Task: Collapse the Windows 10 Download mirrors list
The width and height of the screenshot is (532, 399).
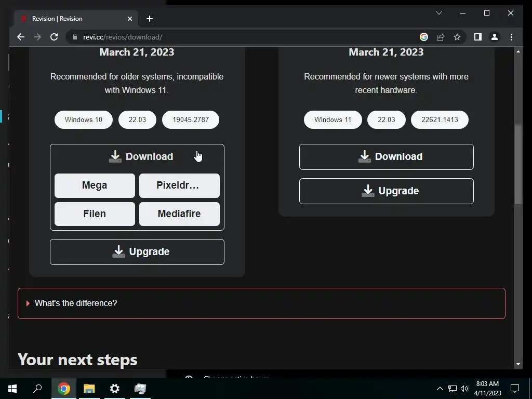Action: [137, 156]
